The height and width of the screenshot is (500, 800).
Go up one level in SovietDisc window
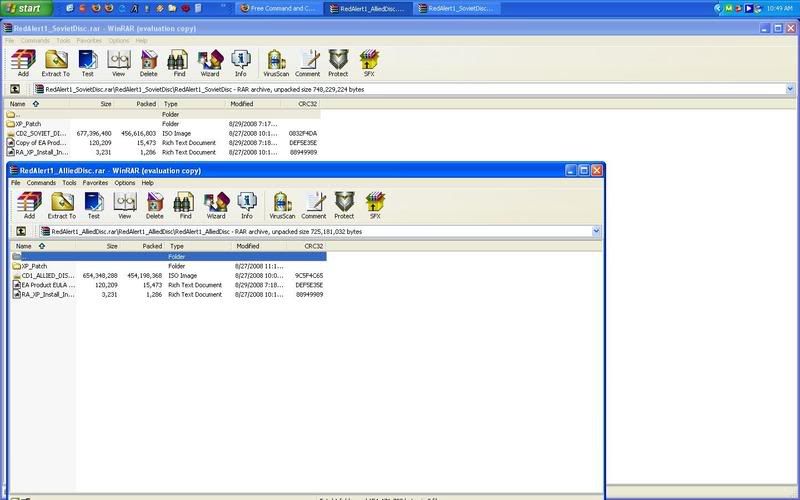15,89
